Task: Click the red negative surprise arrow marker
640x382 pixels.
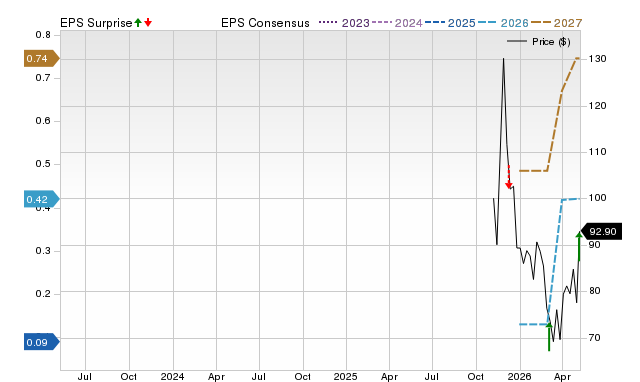Action: [x=509, y=177]
